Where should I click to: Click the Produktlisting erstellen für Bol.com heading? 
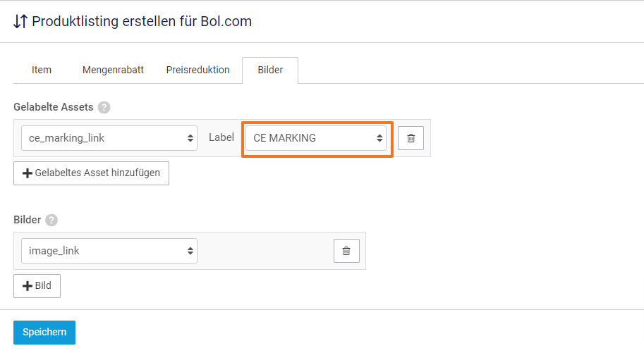[x=142, y=21]
